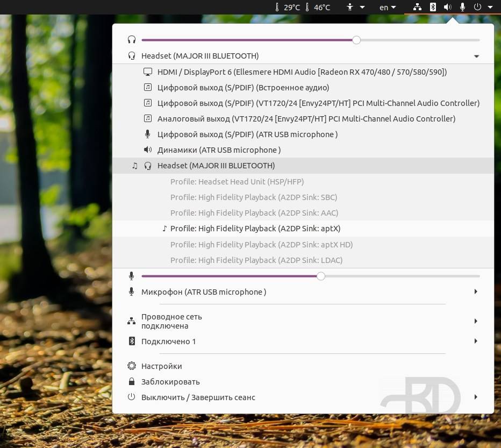Click the speaker volume icon in the top bar
Image resolution: width=501 pixels, height=448 pixels.
[447, 7]
